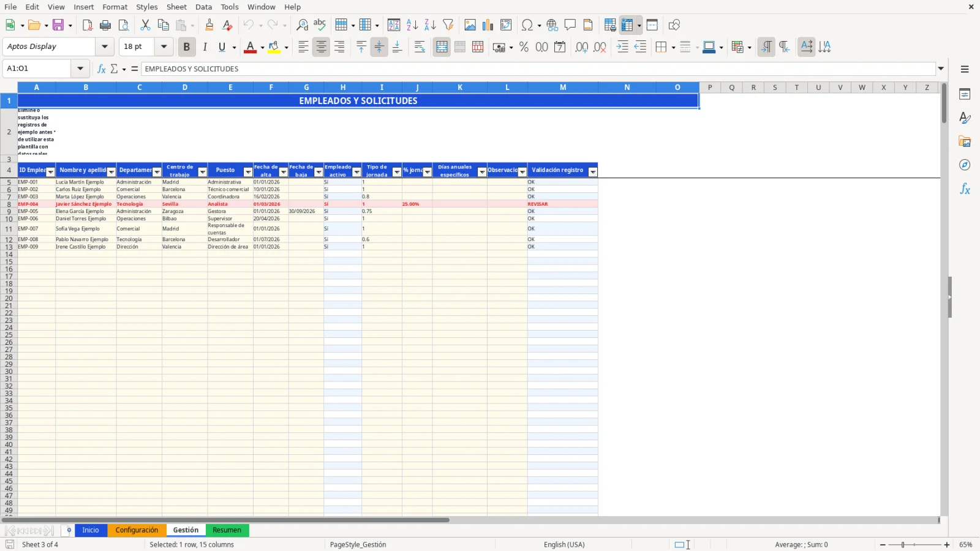Apply yellow background highlight color

274,47
